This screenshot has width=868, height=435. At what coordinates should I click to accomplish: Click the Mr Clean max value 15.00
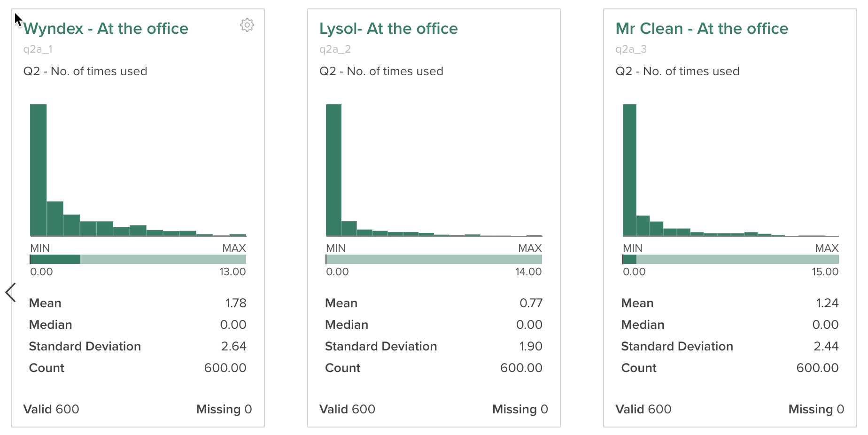tap(825, 272)
